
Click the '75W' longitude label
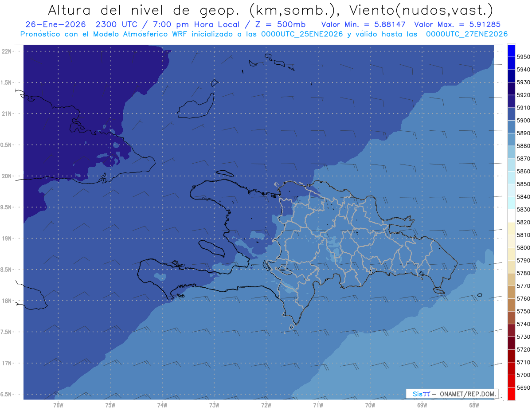(x=110, y=405)
